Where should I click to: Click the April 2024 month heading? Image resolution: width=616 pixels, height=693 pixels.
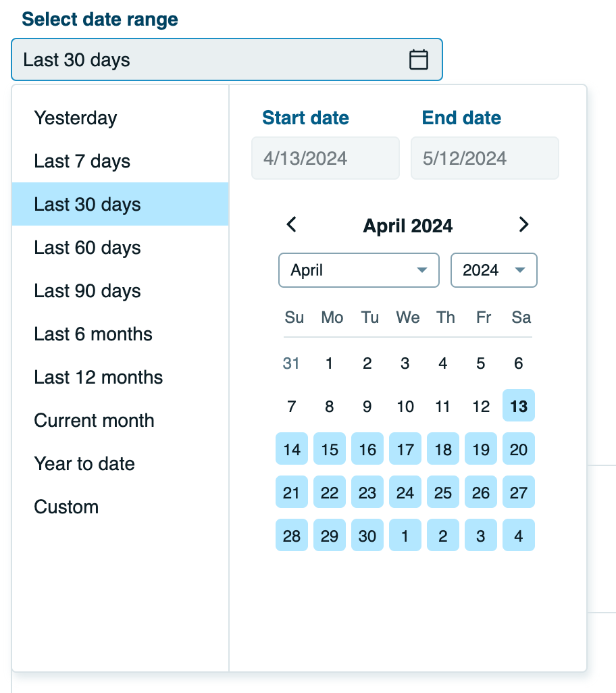pyautogui.click(x=407, y=226)
